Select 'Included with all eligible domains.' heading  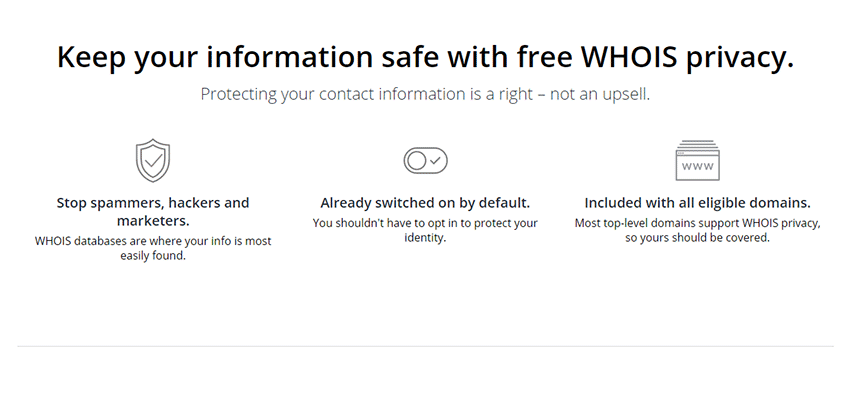pos(697,202)
